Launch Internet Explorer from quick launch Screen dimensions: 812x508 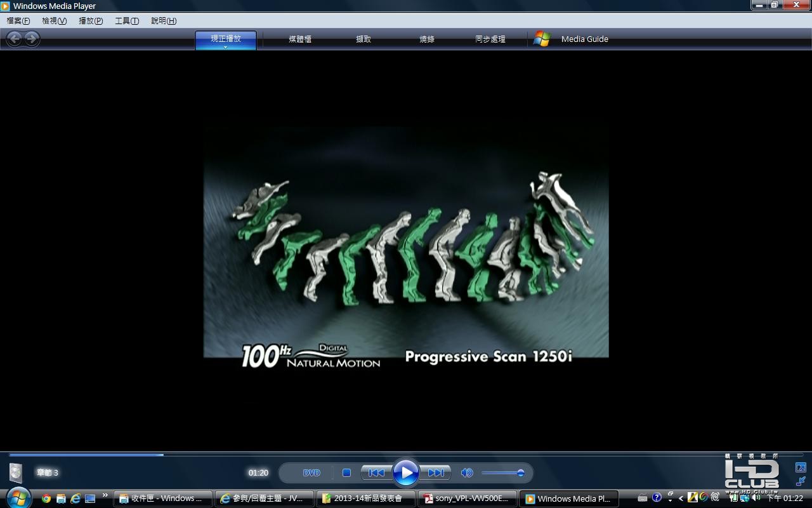point(75,498)
